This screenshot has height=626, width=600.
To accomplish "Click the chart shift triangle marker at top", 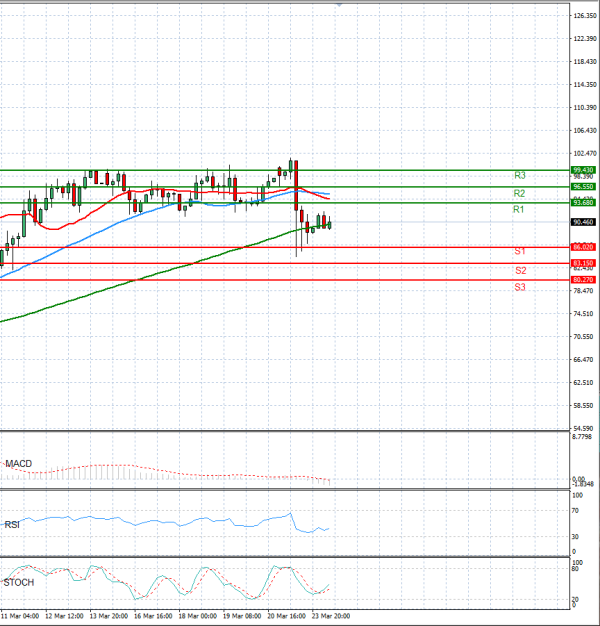I will coord(339,4).
